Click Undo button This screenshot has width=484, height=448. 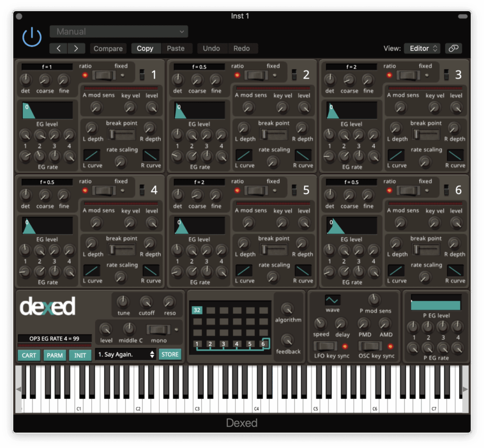coord(211,49)
